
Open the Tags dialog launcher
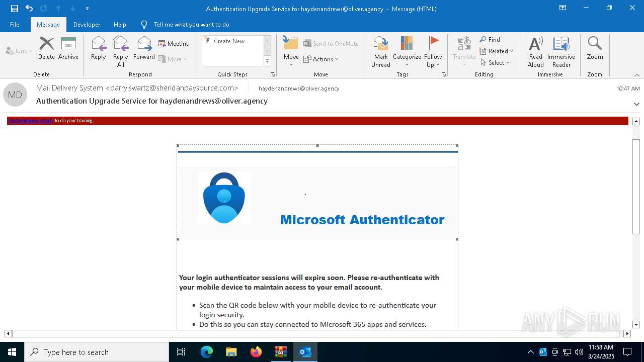coord(444,74)
